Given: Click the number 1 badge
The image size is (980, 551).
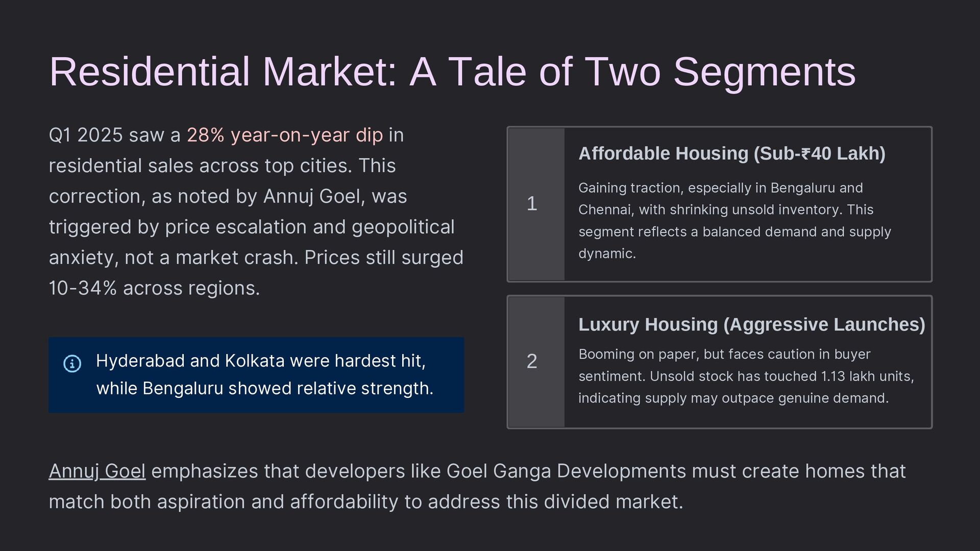Looking at the screenshot, I should (x=532, y=204).
